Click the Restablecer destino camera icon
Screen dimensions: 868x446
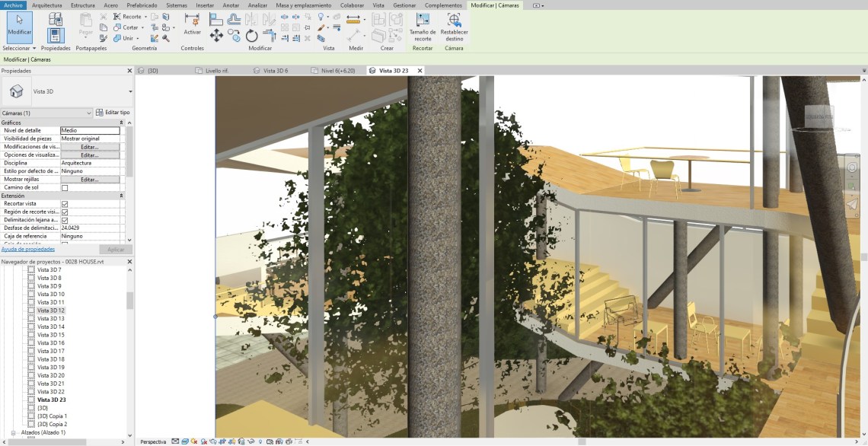(454, 25)
